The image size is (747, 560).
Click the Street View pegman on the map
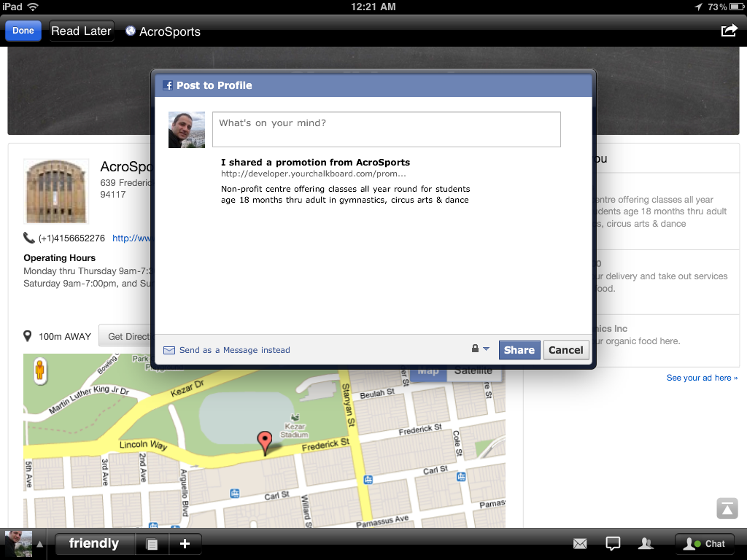pos(39,370)
